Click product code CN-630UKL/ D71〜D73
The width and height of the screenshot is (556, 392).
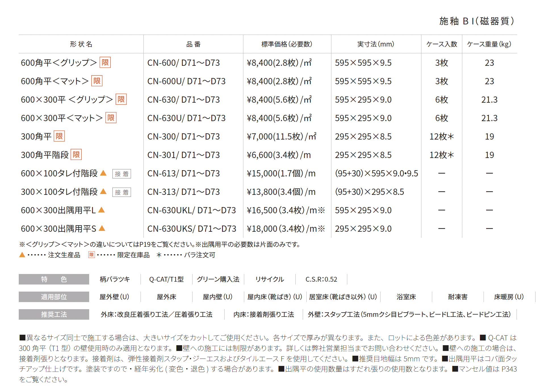192,210
